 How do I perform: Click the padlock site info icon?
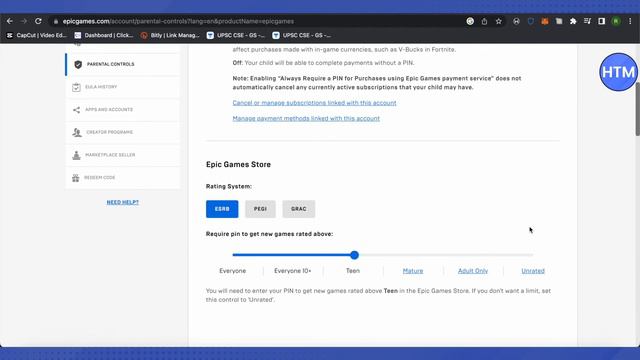(56, 21)
